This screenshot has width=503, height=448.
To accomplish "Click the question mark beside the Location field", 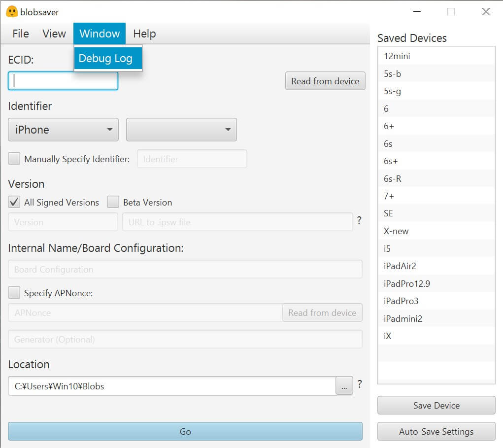I will point(360,384).
